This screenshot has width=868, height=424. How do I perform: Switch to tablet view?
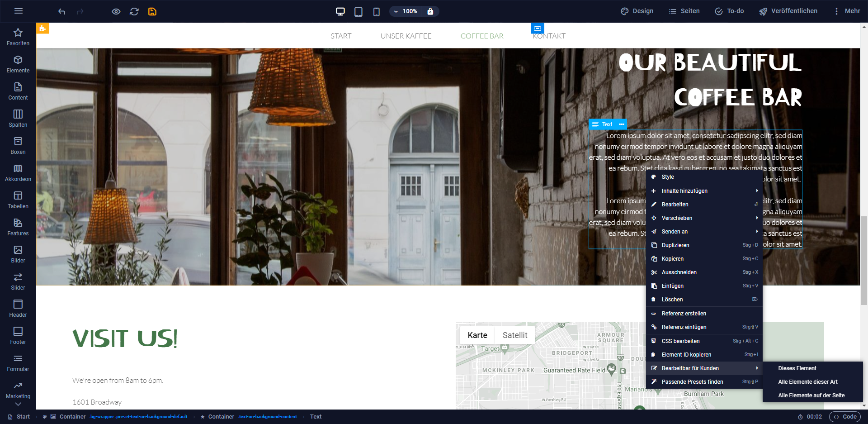(x=359, y=11)
